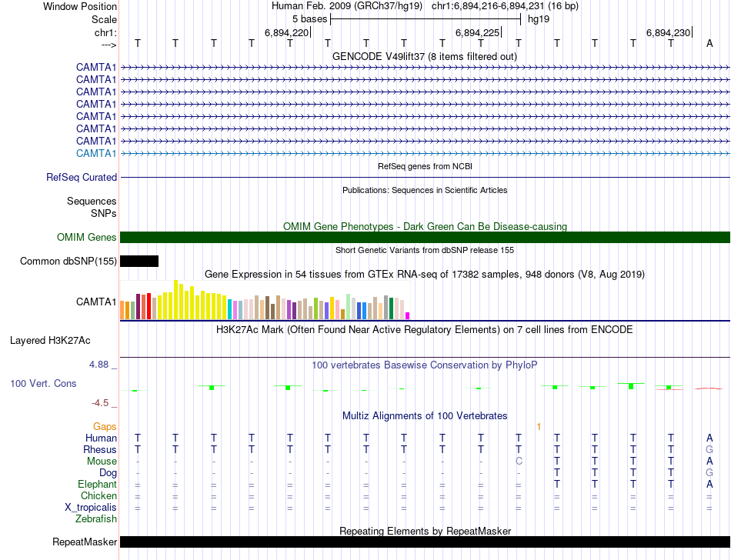Click the Layered H3K27Ac track label
Screen dimensions: 731x560
[50, 341]
